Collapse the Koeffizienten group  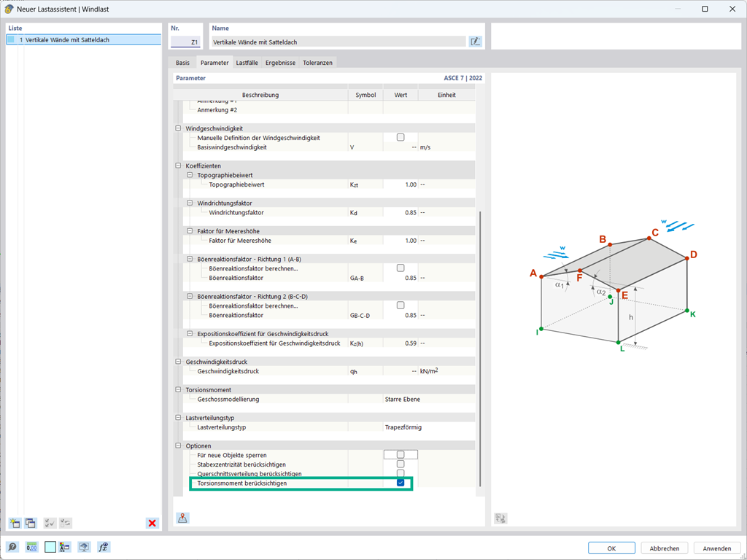click(x=178, y=166)
